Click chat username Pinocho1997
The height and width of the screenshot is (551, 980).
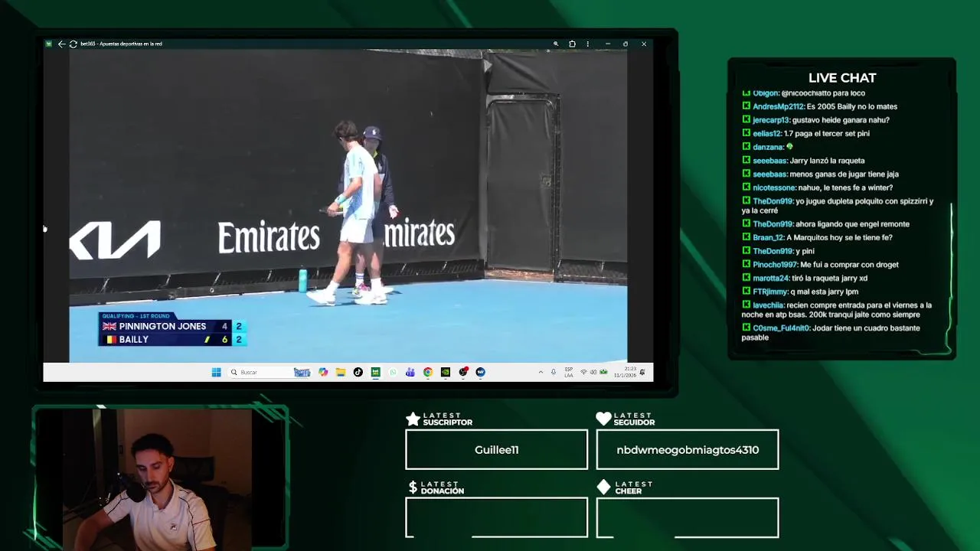tap(775, 265)
